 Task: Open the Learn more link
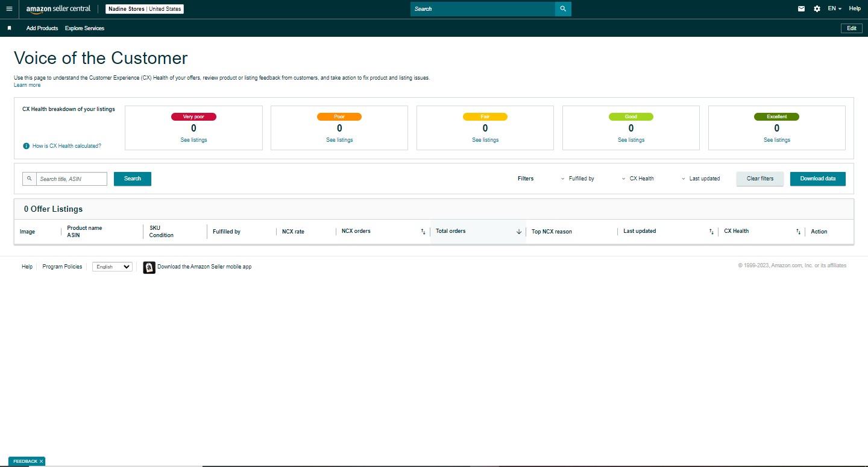(x=27, y=85)
